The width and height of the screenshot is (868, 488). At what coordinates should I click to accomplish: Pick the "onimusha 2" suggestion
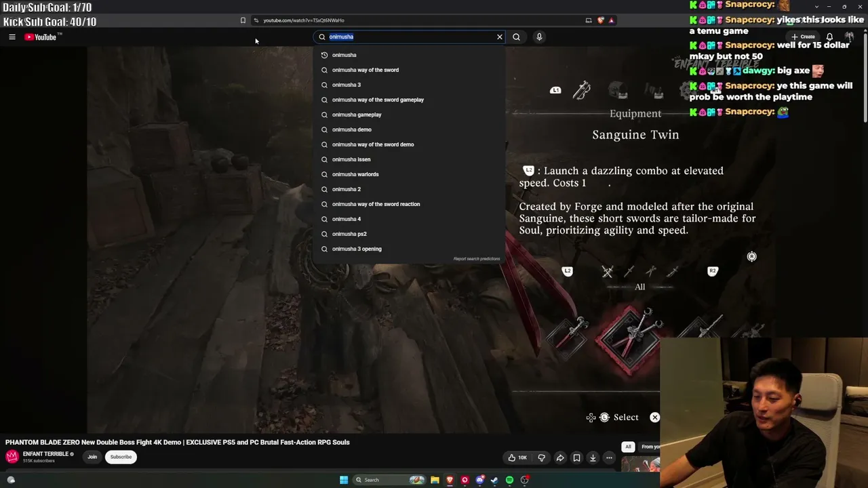tap(410, 189)
